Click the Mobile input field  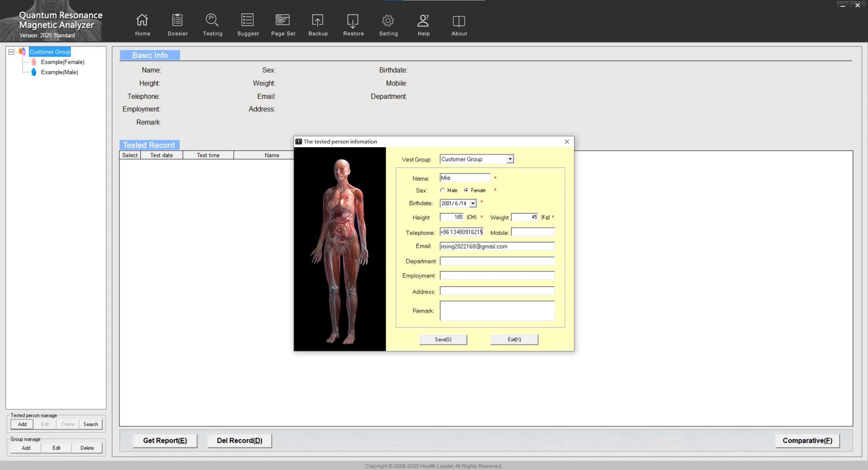[533, 232]
